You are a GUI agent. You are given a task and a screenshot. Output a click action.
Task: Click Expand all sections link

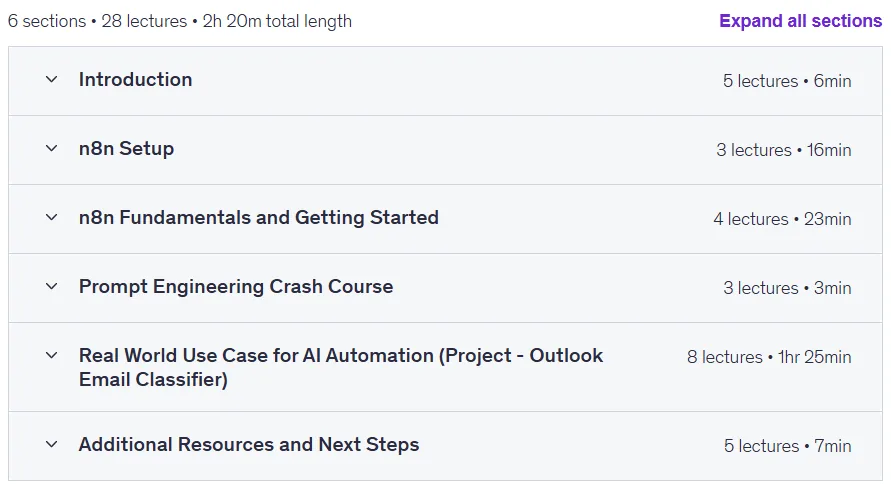800,21
